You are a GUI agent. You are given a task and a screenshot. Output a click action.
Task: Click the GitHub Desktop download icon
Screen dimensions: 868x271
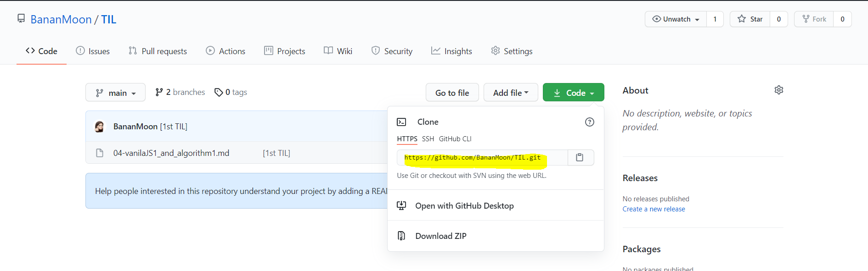click(x=401, y=205)
